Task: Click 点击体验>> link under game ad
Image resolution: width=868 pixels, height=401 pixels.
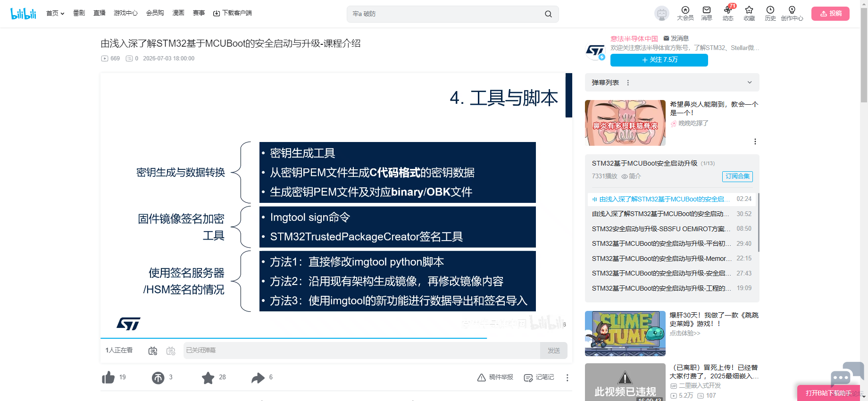Action: coord(685,334)
